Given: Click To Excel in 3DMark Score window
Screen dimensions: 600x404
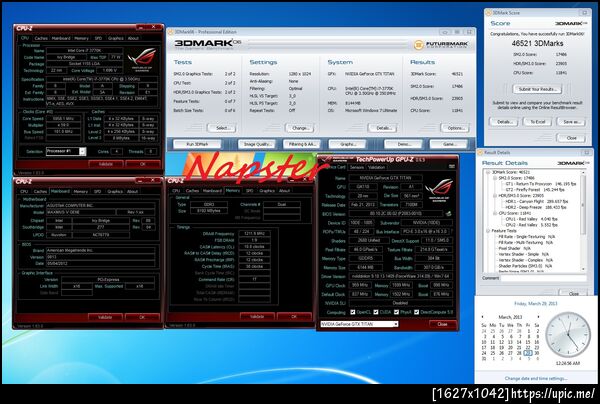Looking at the screenshot, I should pyautogui.click(x=537, y=122).
